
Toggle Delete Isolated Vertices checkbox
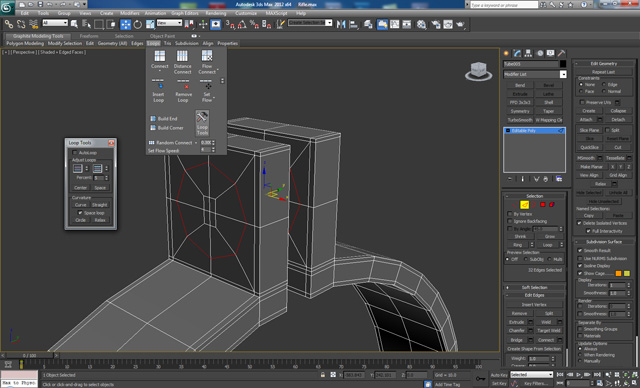579,223
